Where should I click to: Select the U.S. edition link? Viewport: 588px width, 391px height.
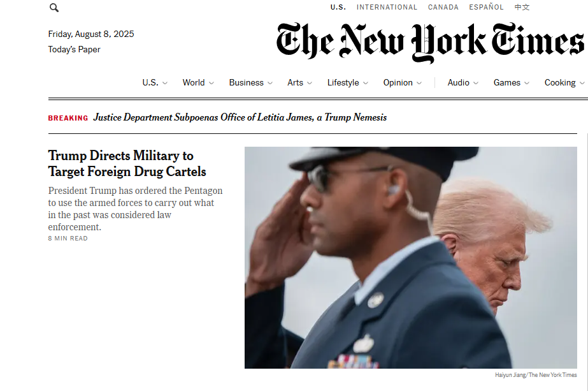(x=338, y=7)
